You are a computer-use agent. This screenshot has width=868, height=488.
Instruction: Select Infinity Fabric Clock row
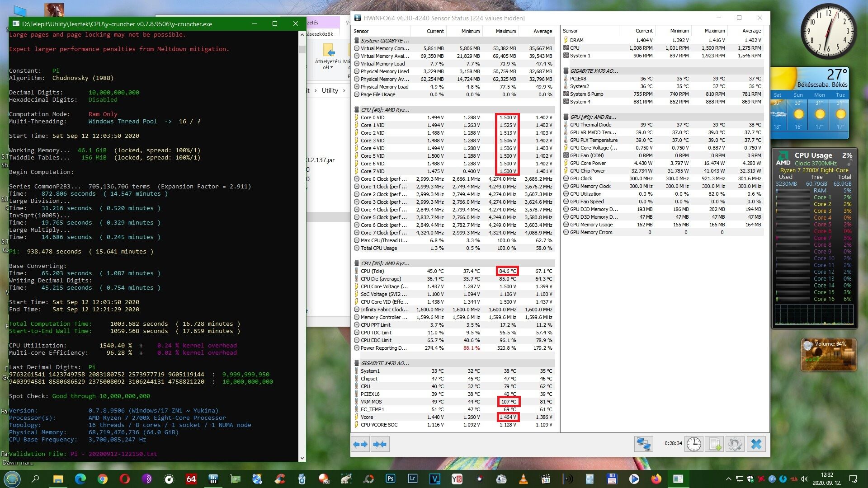[x=453, y=310]
